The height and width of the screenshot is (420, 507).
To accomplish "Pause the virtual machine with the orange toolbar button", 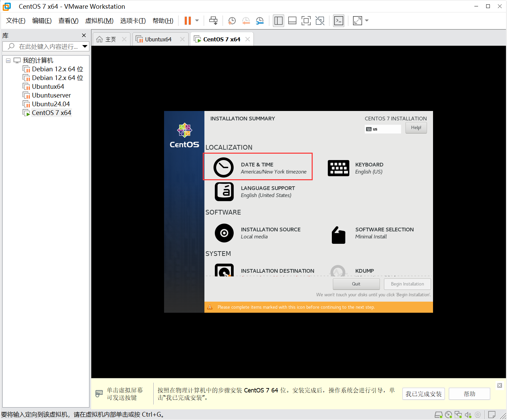I will tap(188, 21).
